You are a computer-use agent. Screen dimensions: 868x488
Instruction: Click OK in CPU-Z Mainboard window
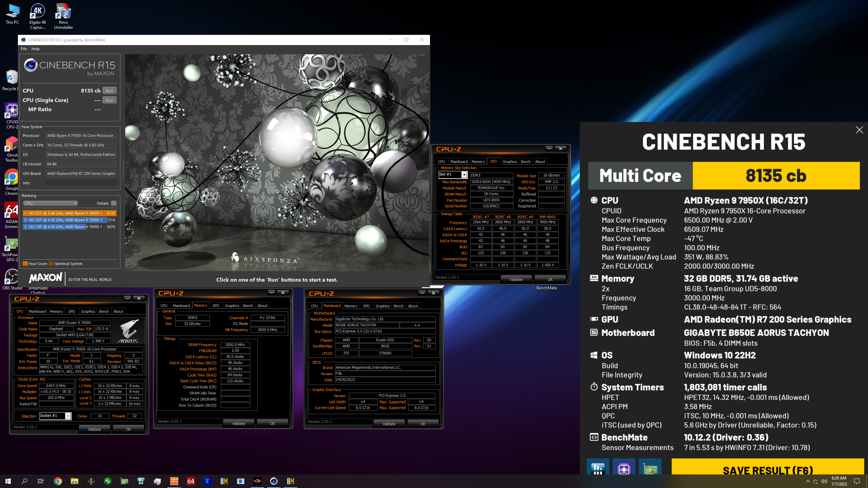423,424
